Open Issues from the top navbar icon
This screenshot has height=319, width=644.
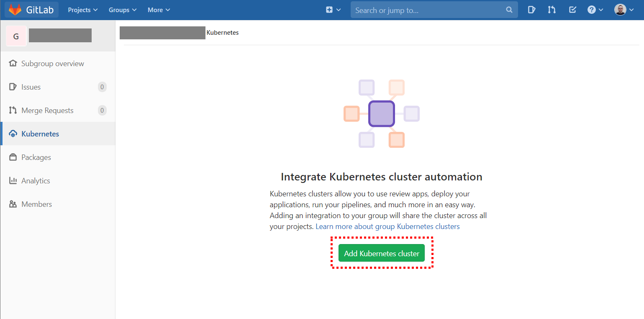[x=531, y=10]
